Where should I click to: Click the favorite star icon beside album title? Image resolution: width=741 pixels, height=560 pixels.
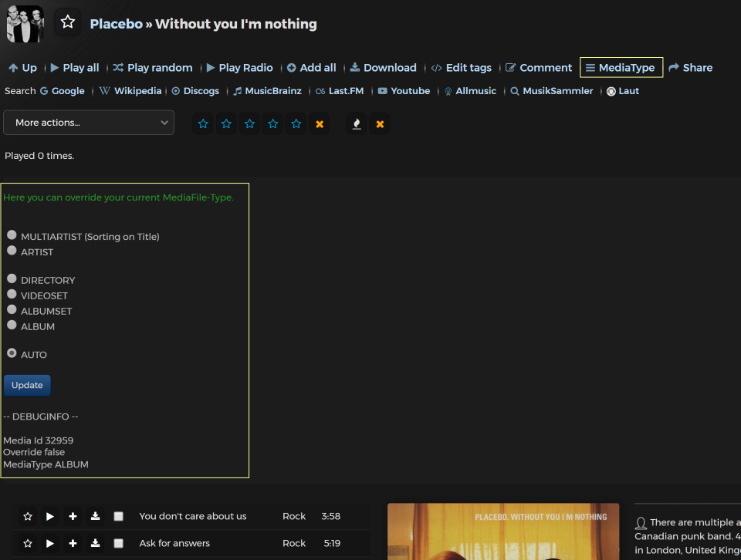coord(68,22)
